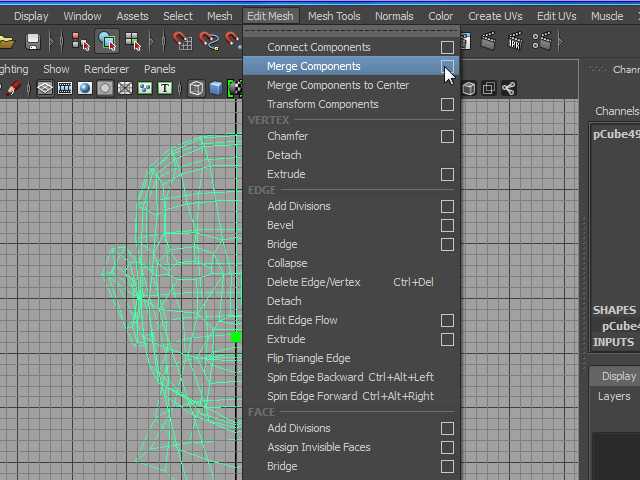The image size is (640, 480).
Task: Switch to Display tab in layer editor
Action: click(x=619, y=376)
